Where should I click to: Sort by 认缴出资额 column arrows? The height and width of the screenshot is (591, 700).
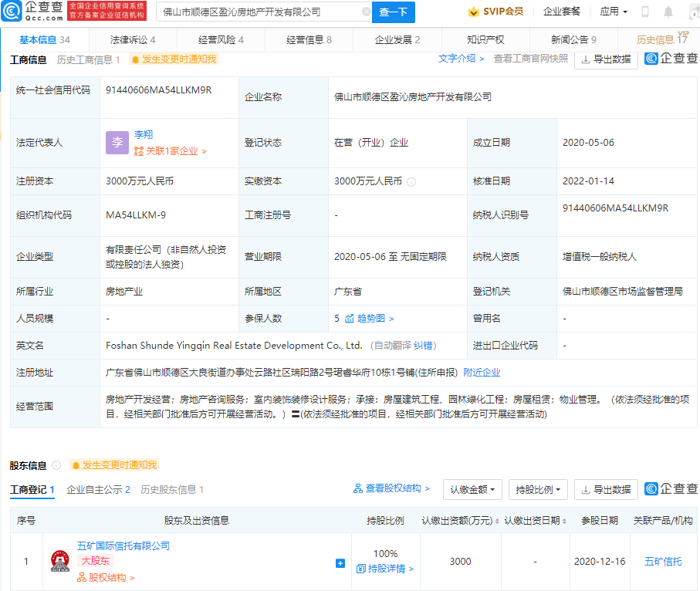496,521
